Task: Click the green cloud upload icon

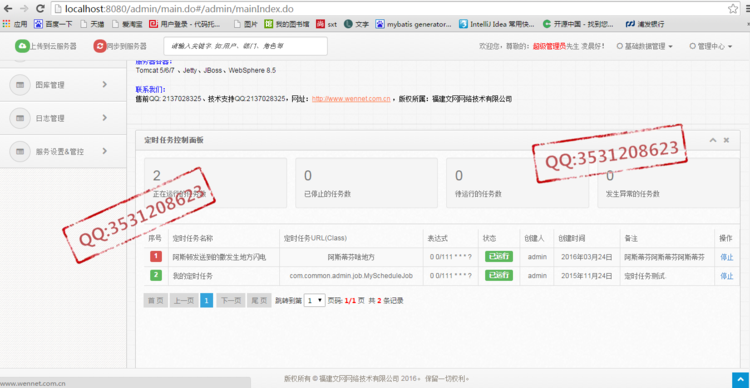Action: coord(22,46)
